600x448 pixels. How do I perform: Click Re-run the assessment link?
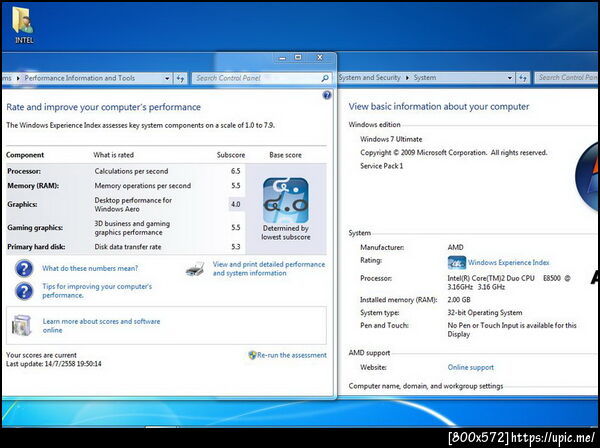tap(292, 355)
